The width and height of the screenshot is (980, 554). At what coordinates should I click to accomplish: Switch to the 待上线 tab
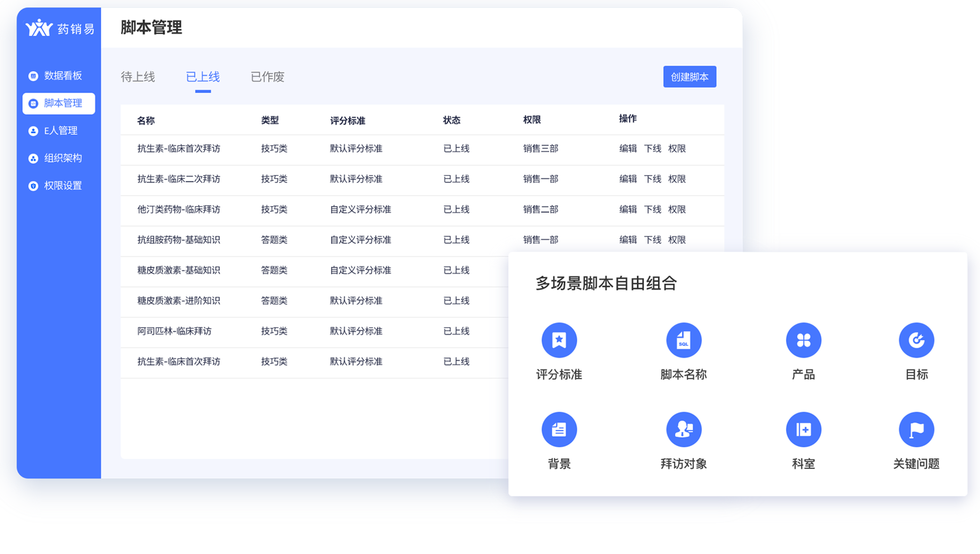click(x=138, y=77)
